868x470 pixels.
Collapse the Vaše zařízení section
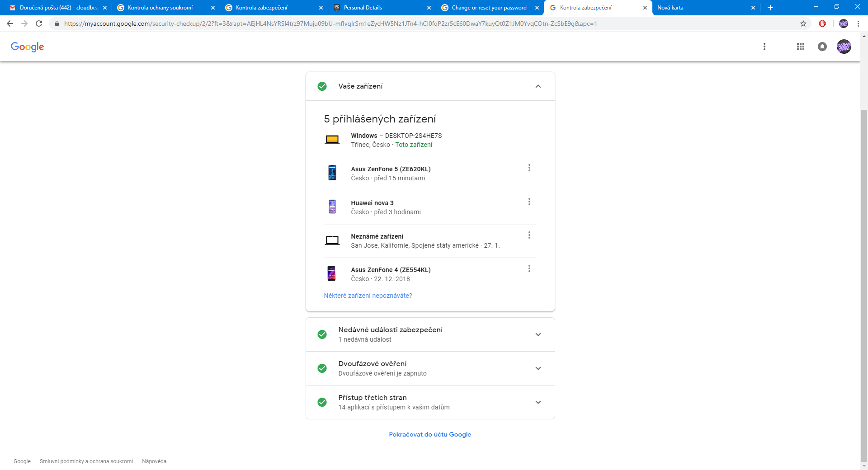coord(538,86)
